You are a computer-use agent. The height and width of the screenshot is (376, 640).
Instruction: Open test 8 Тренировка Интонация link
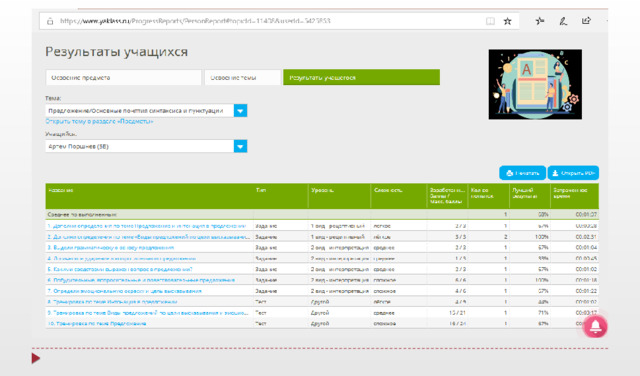(112, 302)
